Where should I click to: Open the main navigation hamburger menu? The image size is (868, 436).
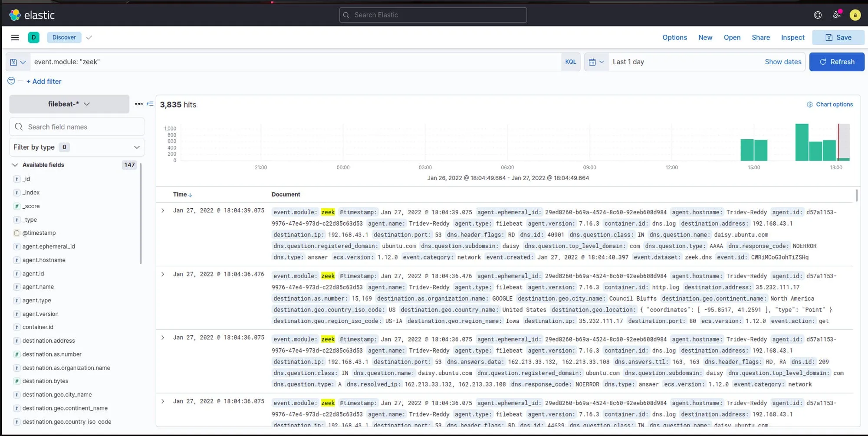pyautogui.click(x=15, y=37)
